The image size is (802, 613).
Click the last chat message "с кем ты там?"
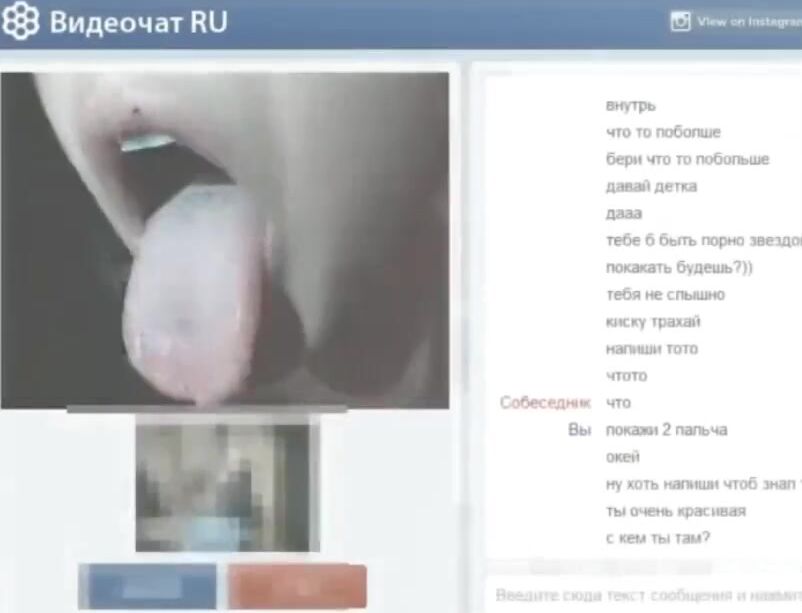(657, 538)
